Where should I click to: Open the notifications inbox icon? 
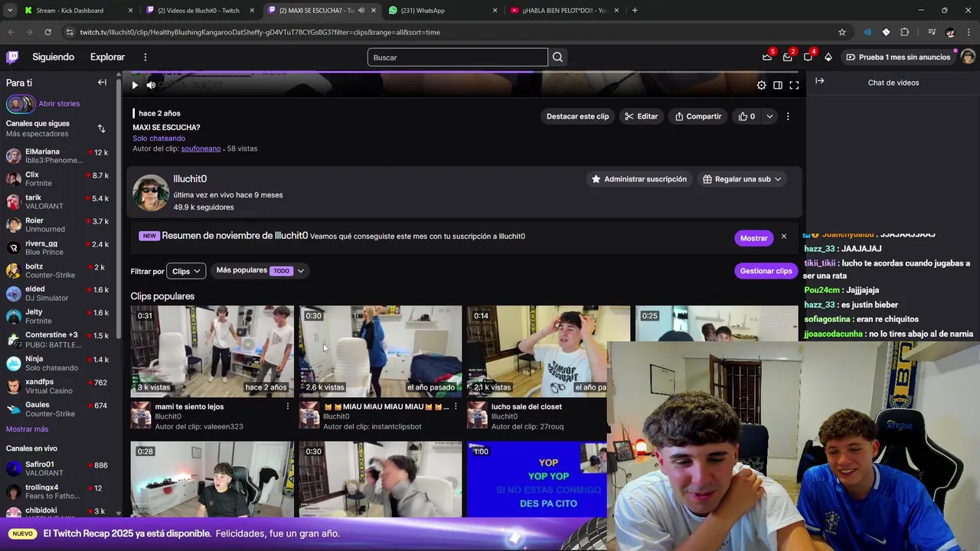[x=787, y=57]
